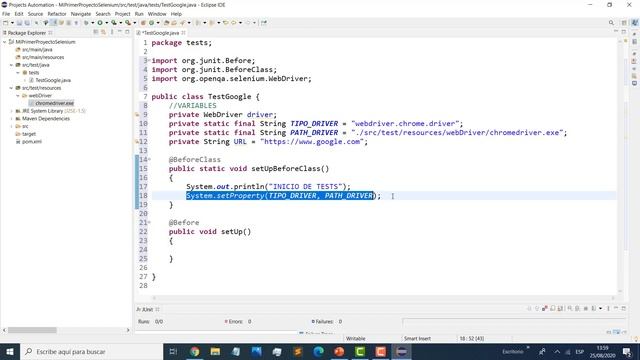Click the Windows Start button
640x360 pixels.
click(x=10, y=351)
